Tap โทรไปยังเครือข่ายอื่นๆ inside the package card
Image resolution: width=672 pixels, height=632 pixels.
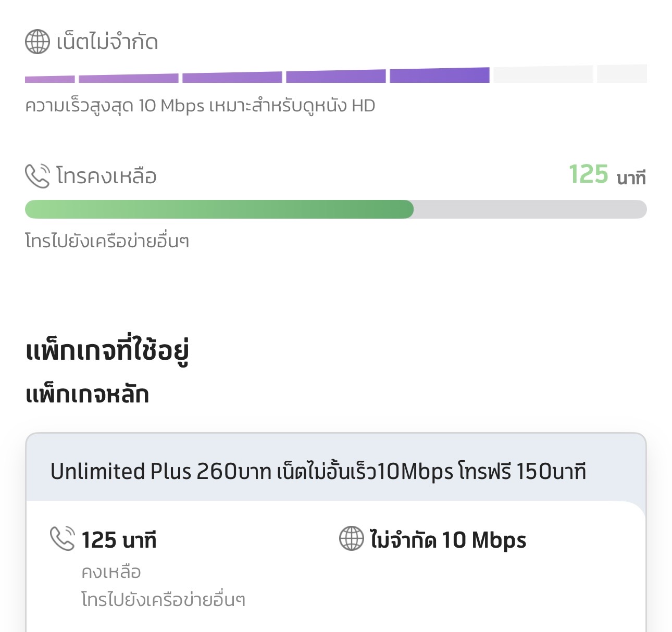pos(163,600)
